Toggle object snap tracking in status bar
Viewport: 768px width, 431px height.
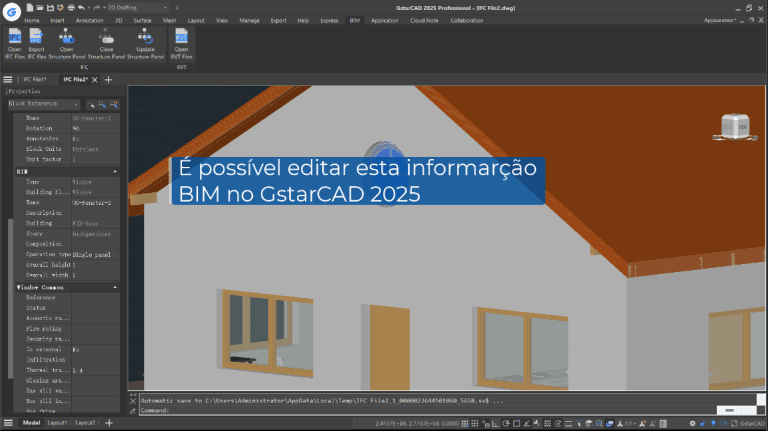(x=527, y=424)
